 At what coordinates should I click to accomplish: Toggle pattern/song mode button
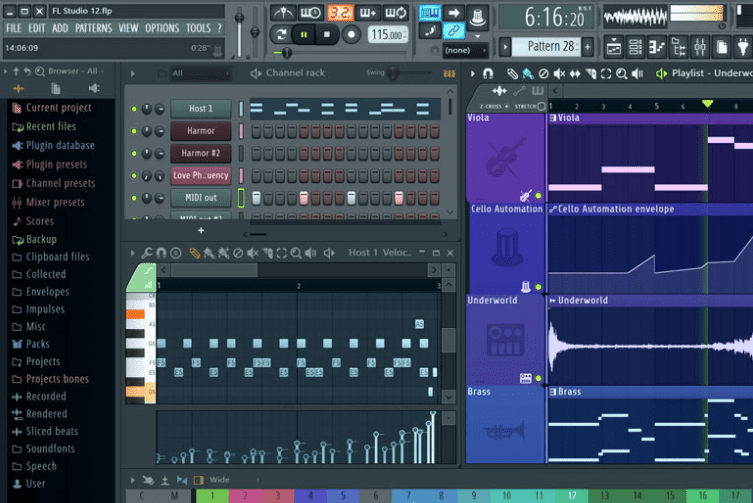280,35
